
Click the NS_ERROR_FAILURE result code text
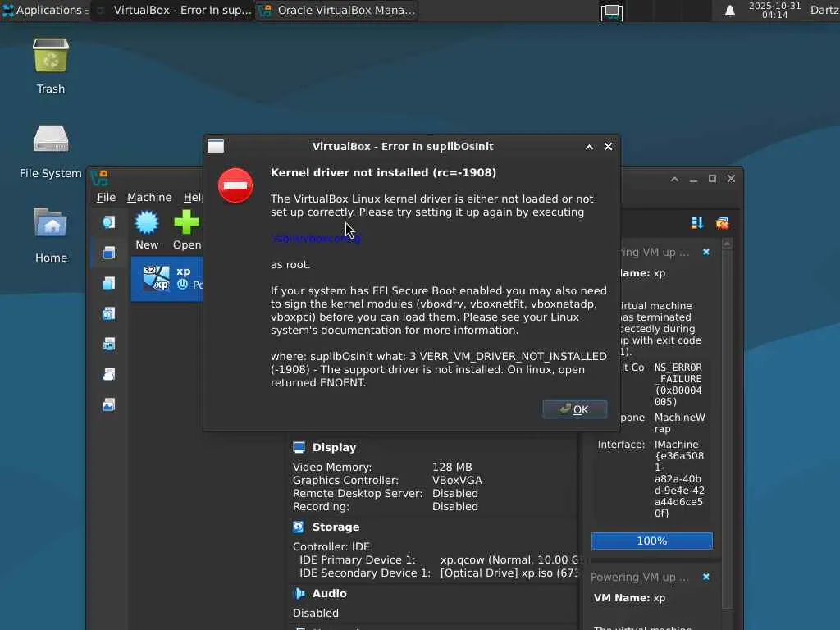pyautogui.click(x=678, y=385)
